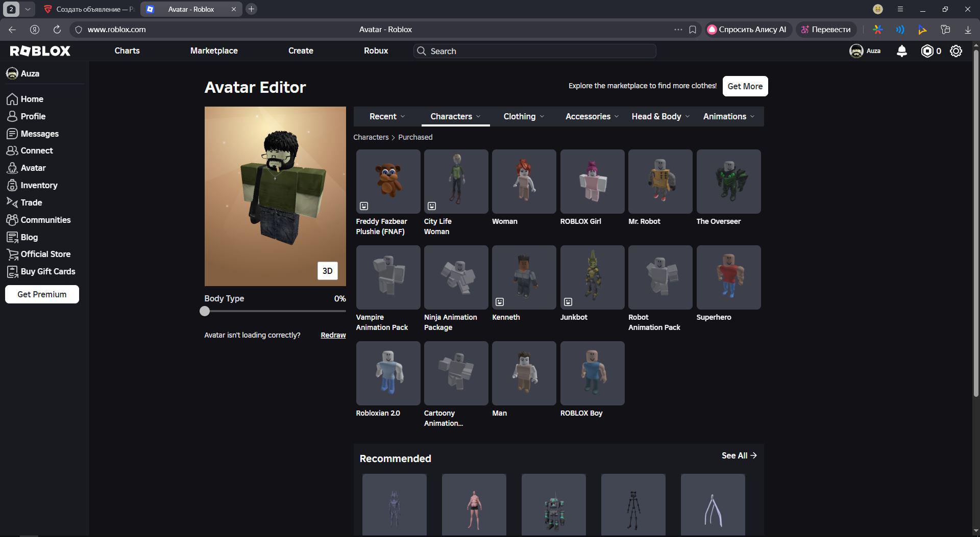The height and width of the screenshot is (537, 980).
Task: Open the Robux menu
Action: click(x=376, y=51)
